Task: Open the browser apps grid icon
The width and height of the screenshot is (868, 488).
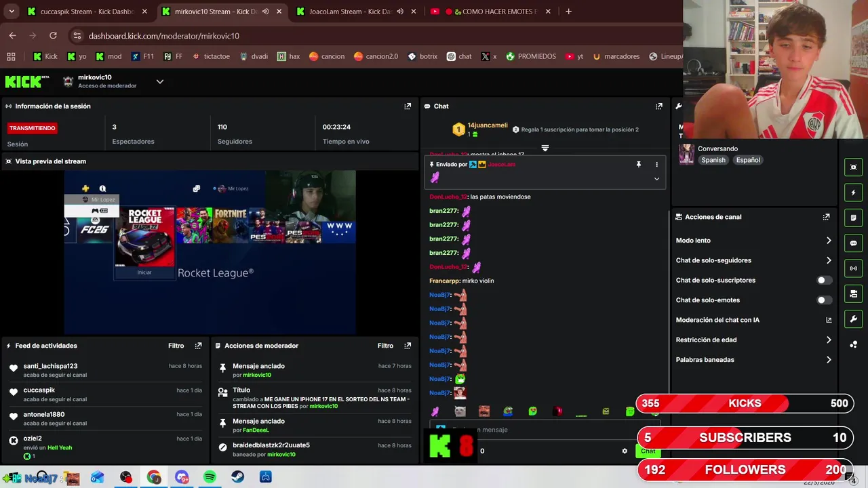Action: (x=11, y=56)
